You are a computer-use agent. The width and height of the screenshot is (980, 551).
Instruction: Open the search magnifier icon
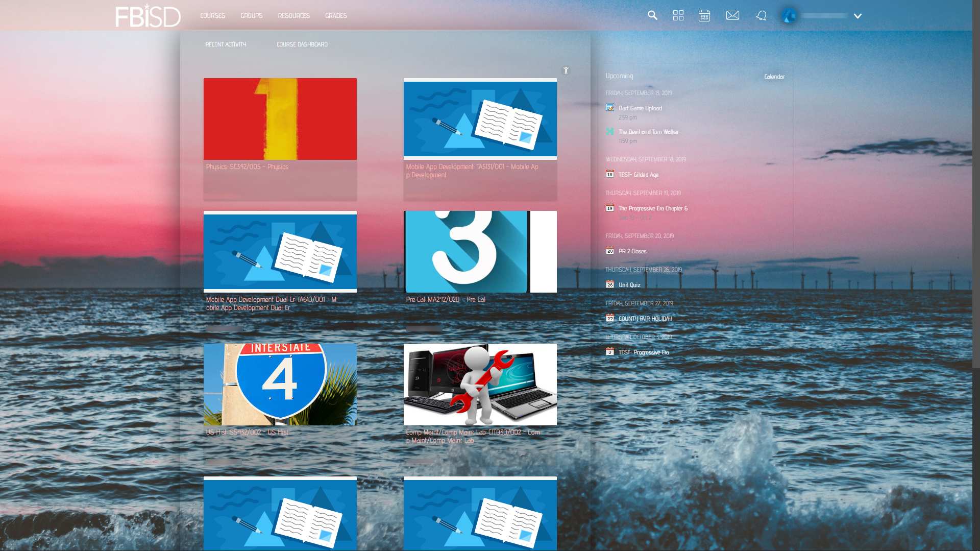click(652, 15)
